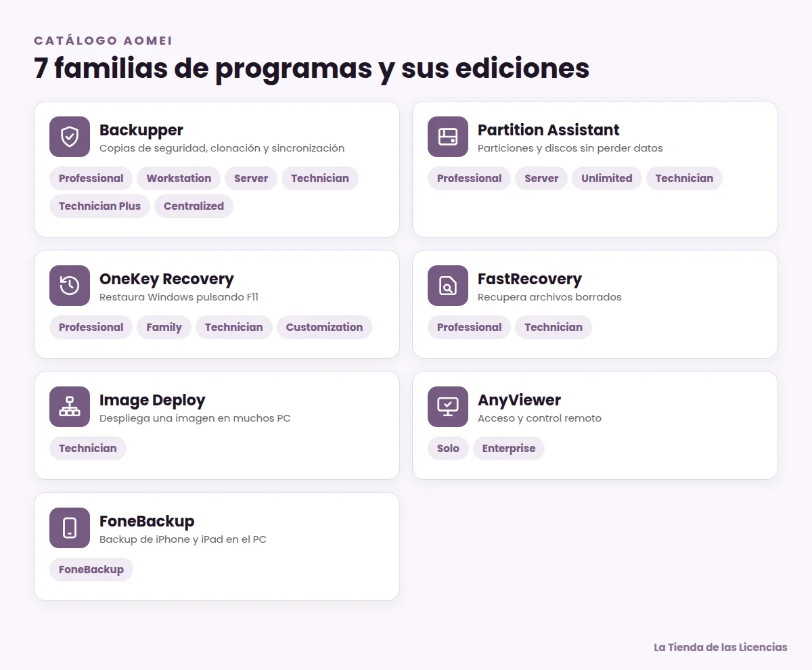Viewport: 812px width, 670px height.
Task: Select Image Deploy Technician tag
Action: (x=87, y=449)
